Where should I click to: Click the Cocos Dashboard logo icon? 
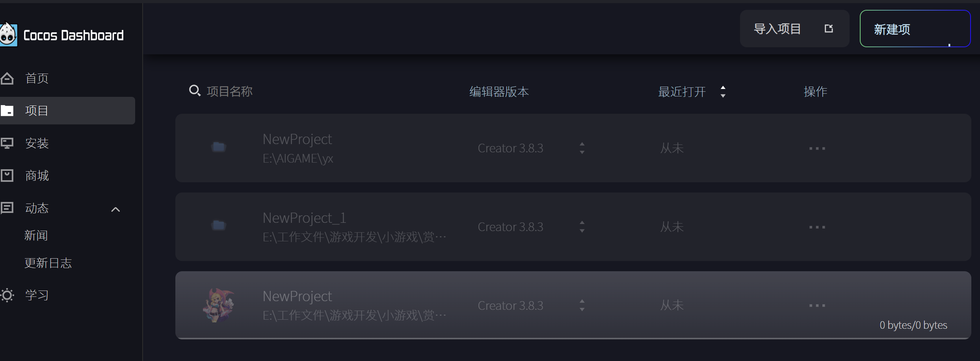tap(8, 35)
